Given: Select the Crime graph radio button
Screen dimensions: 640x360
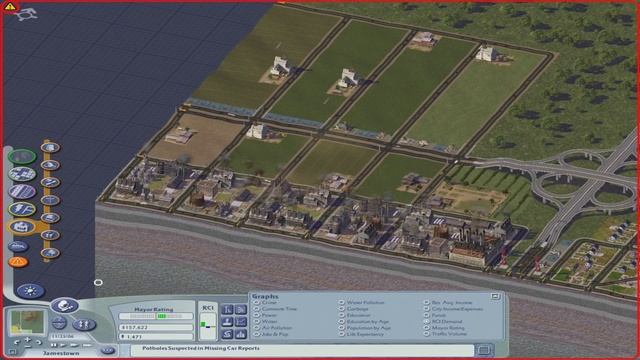Looking at the screenshot, I should coord(257,303).
